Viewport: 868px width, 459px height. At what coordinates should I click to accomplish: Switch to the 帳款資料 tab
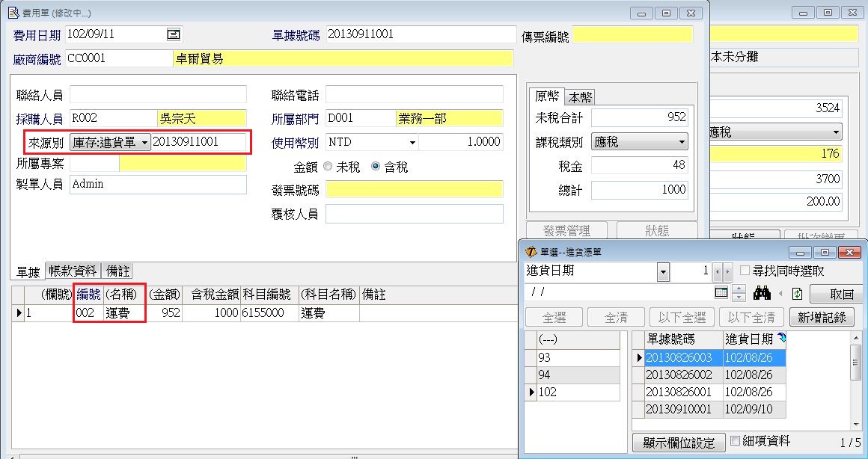pos(73,271)
